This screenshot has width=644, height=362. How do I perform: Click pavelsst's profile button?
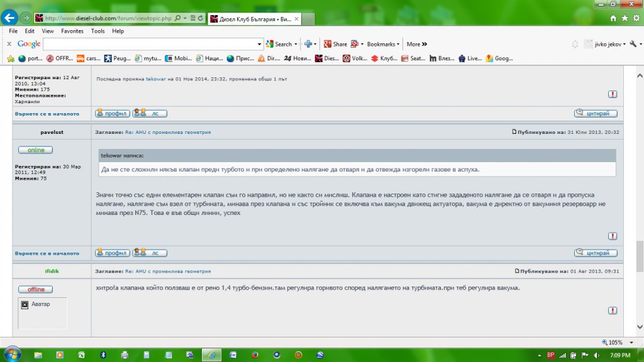[x=113, y=253]
